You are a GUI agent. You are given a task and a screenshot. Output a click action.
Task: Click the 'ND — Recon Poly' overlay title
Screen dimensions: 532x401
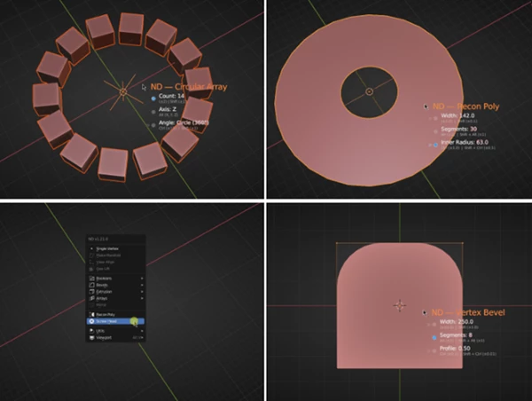click(x=465, y=106)
